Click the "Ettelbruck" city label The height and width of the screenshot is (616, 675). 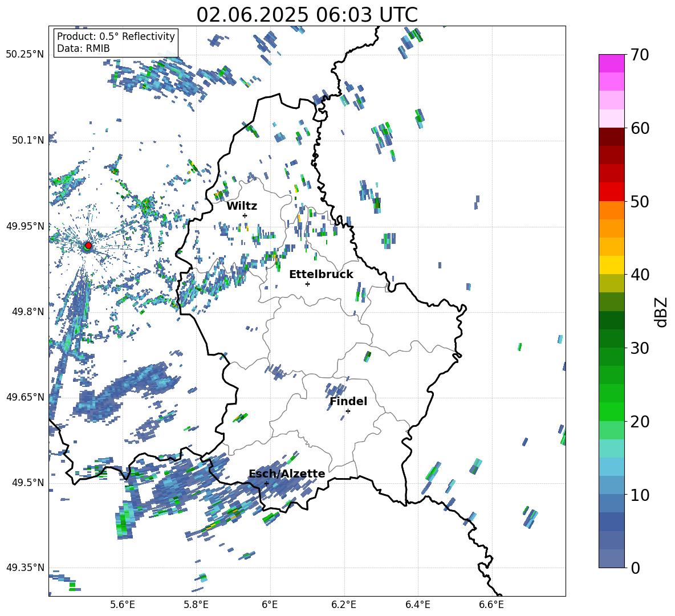tap(321, 275)
